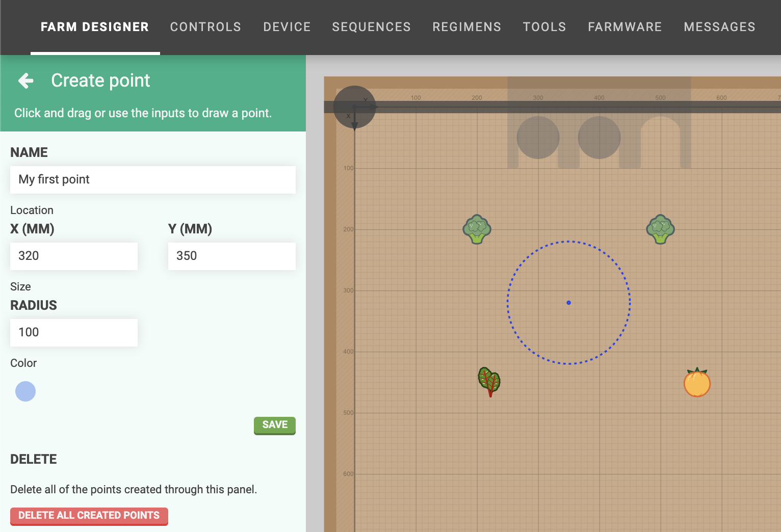
Task: Click the Y (MM) input showing 350
Action: coord(232,256)
